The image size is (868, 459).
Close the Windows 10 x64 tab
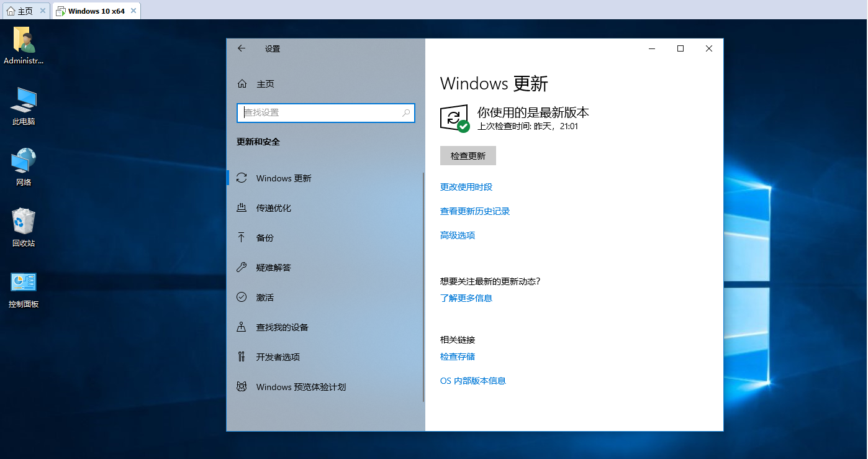coord(133,11)
